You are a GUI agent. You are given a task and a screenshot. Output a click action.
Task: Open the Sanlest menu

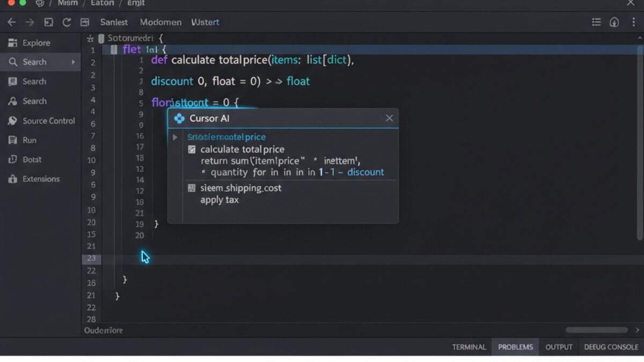(114, 22)
